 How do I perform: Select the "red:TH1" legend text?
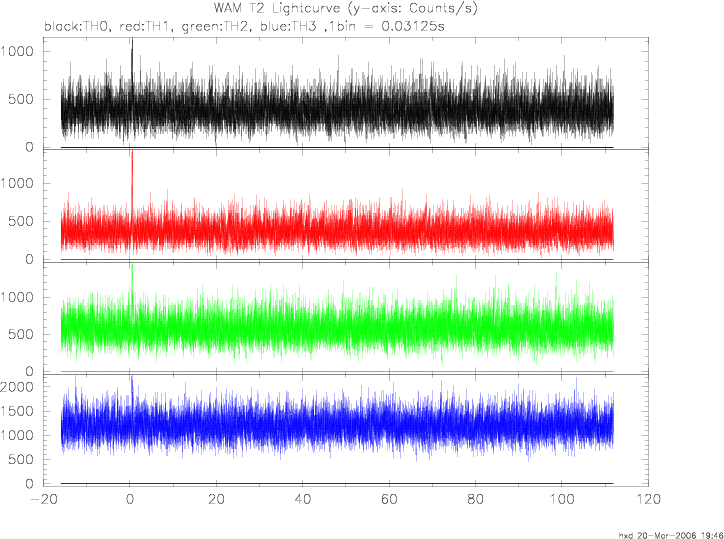(x=145, y=27)
